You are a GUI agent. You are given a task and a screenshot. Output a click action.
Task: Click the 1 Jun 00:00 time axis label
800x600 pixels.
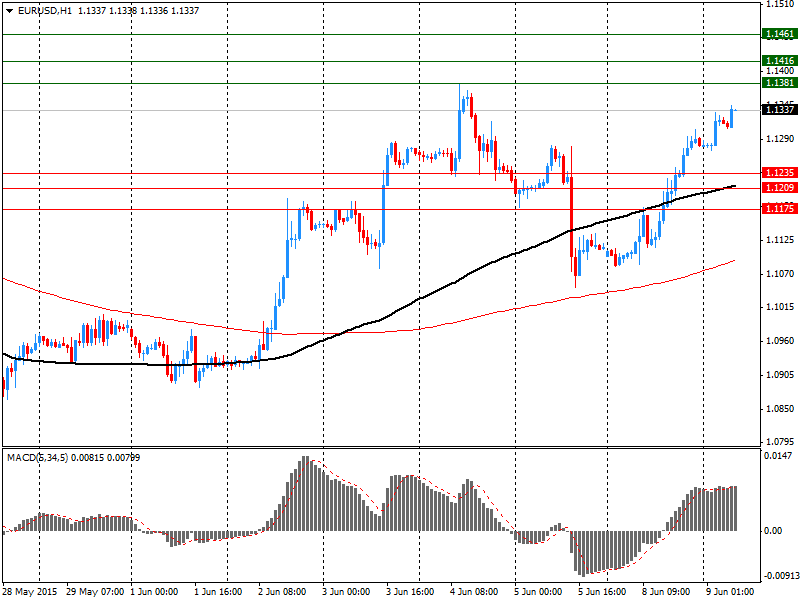click(155, 592)
